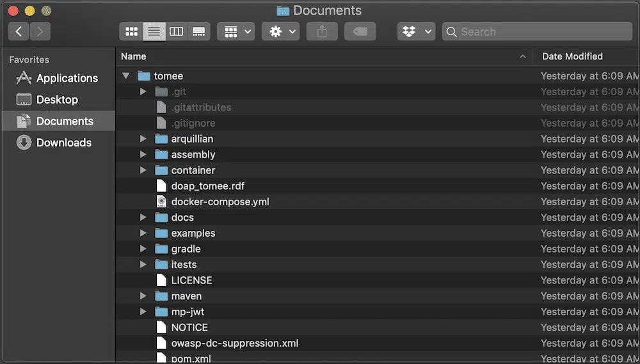
Task: Go back with the left arrow
Action: (x=19, y=31)
